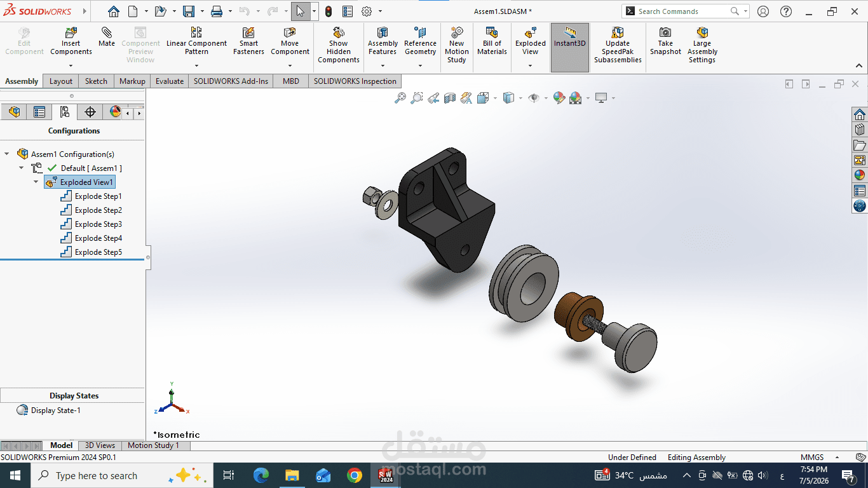Open the Reference Geometry dropdown arrow
Image resolution: width=868 pixels, height=488 pixels.
(420, 65)
